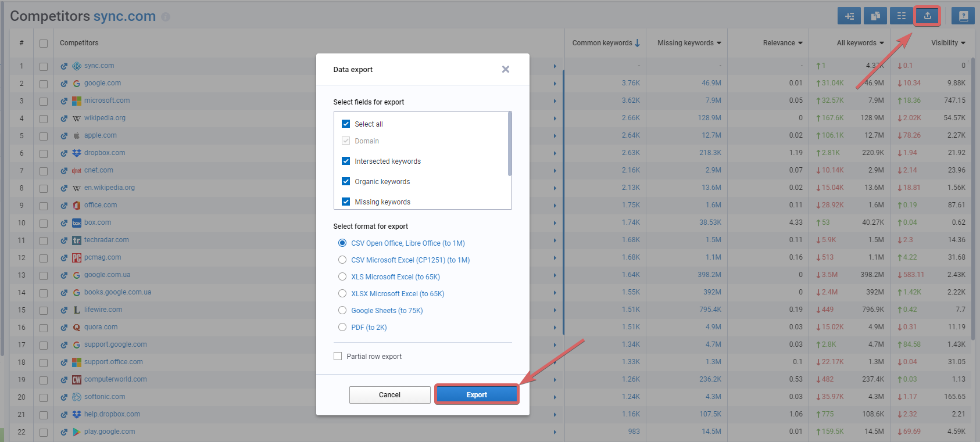The height and width of the screenshot is (442, 980).
Task: Click the Microsoft favicon in microsoft.com row
Action: pos(77,101)
